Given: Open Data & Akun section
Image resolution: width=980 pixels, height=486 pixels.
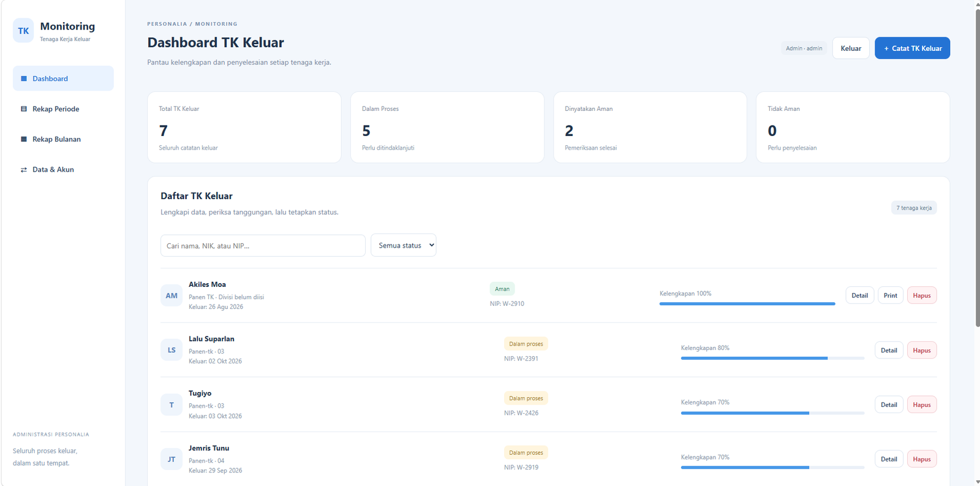Looking at the screenshot, I should 63,170.
